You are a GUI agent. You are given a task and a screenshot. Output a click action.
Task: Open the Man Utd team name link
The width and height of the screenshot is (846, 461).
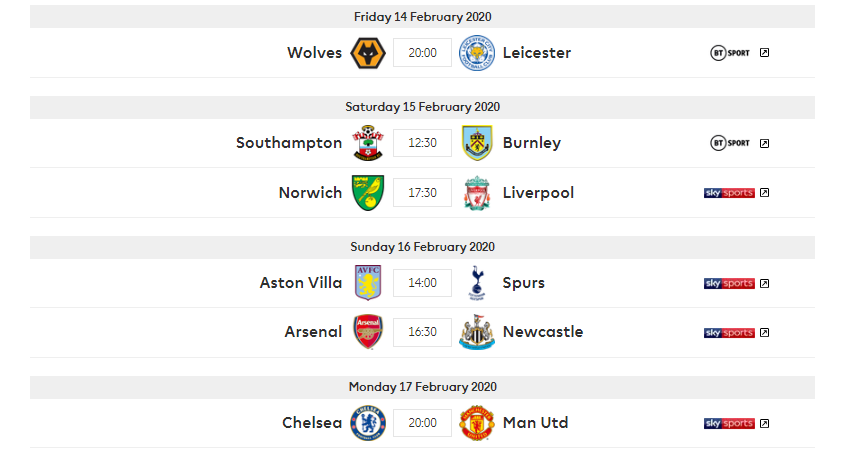pyautogui.click(x=536, y=423)
